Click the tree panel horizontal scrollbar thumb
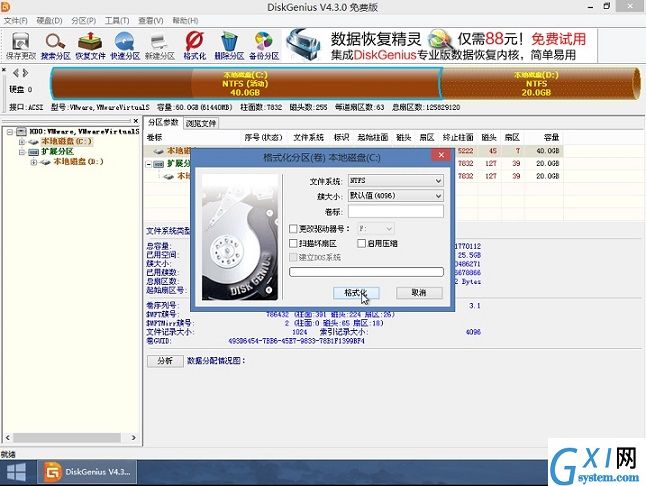Viewport: 646px width, 486px height. click(x=67, y=437)
